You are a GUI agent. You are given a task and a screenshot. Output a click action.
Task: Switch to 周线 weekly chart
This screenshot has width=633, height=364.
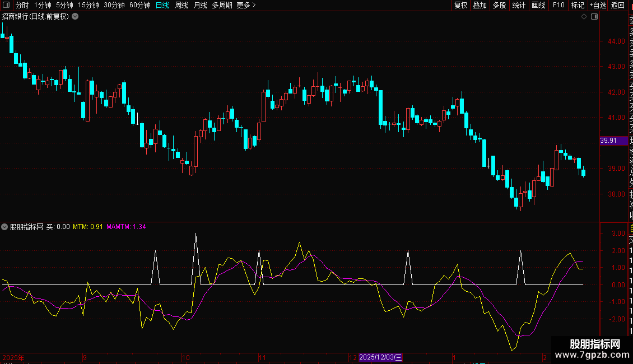[181, 5]
